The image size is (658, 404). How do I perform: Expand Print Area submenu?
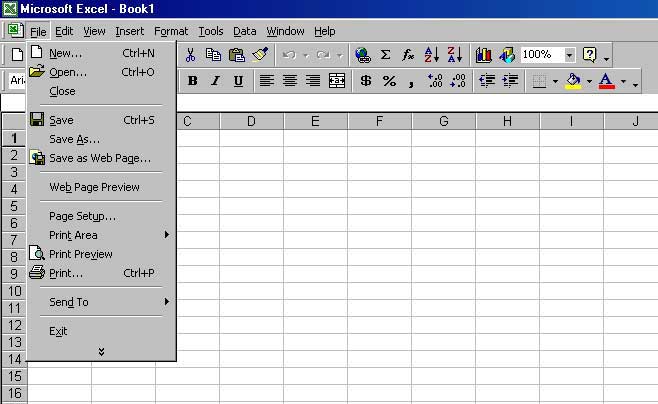pyautogui.click(x=167, y=235)
